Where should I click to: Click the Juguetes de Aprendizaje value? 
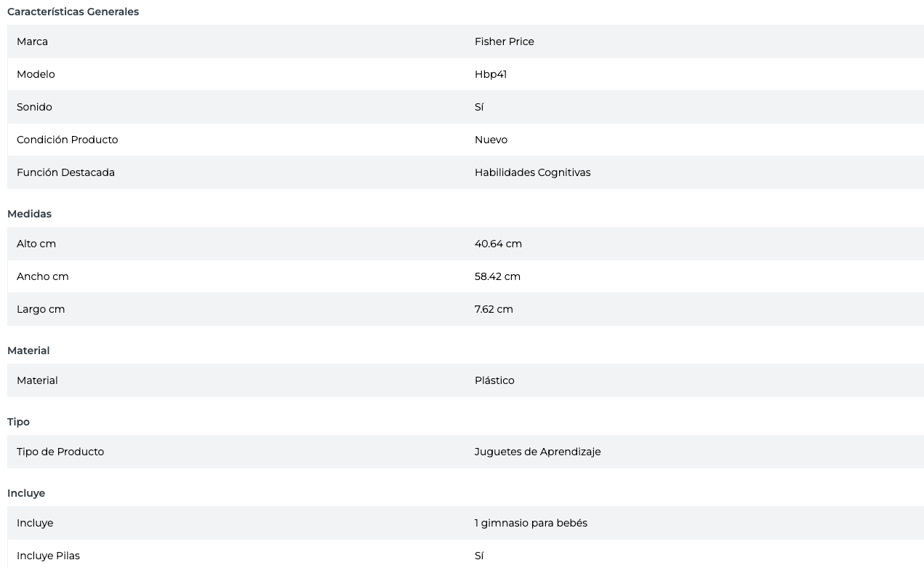pos(537,452)
